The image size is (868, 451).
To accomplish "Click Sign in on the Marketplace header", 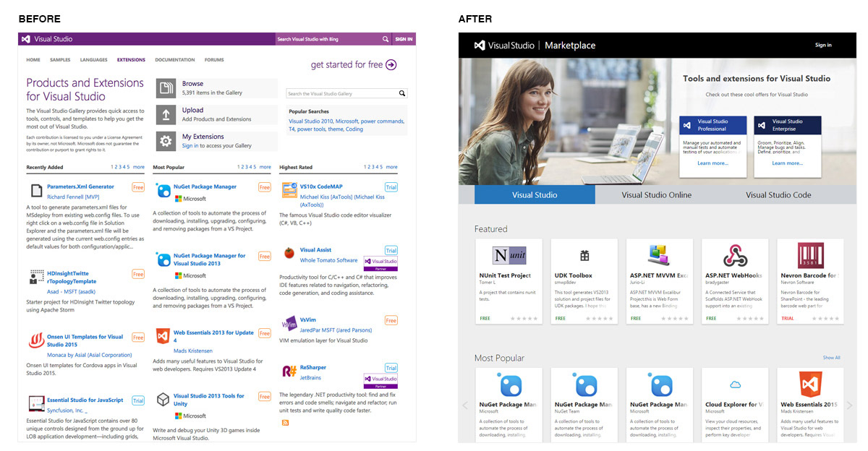I will pyautogui.click(x=823, y=45).
